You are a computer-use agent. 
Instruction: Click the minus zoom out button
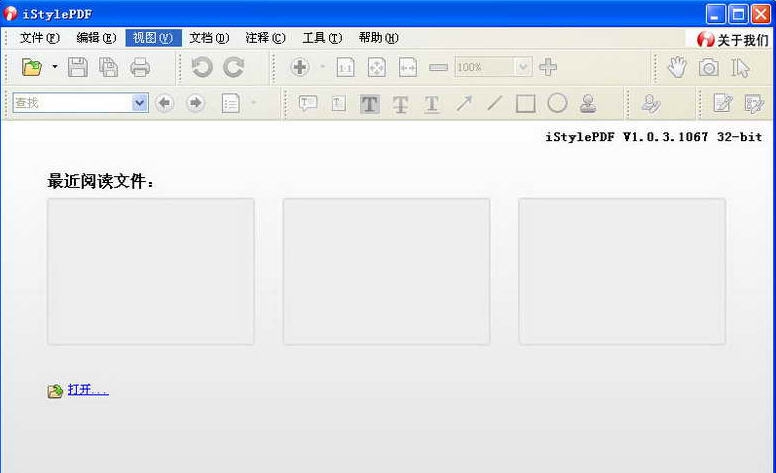[438, 67]
